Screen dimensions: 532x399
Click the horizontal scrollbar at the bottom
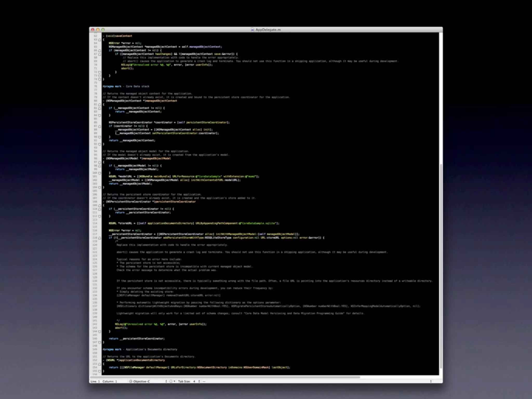point(225,377)
